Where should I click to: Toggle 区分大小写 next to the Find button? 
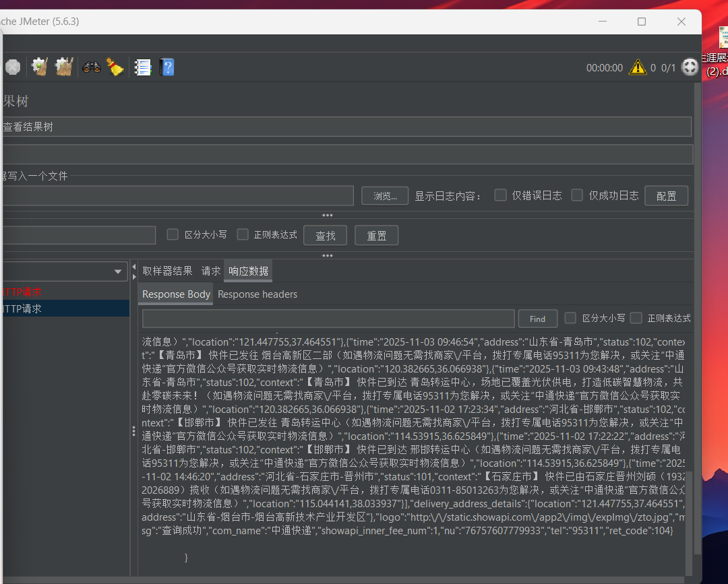click(570, 318)
